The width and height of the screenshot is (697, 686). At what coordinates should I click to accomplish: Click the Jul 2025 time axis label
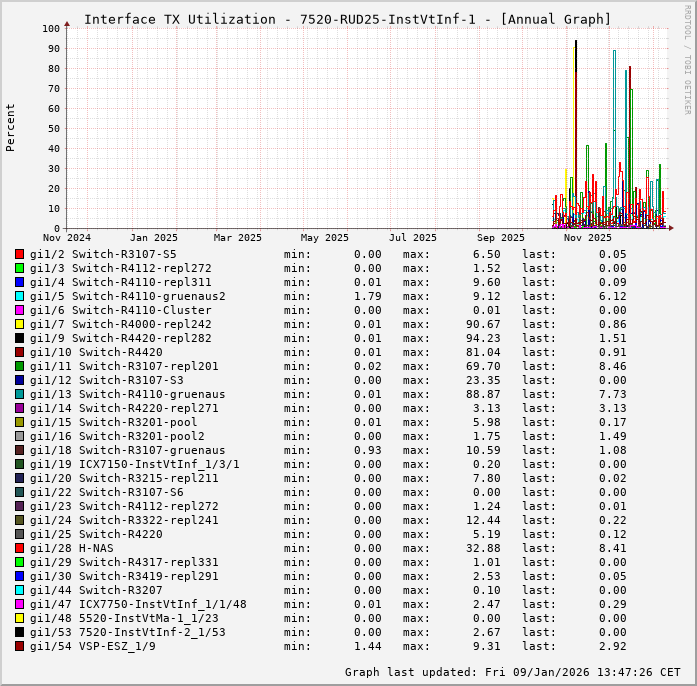pyautogui.click(x=413, y=238)
